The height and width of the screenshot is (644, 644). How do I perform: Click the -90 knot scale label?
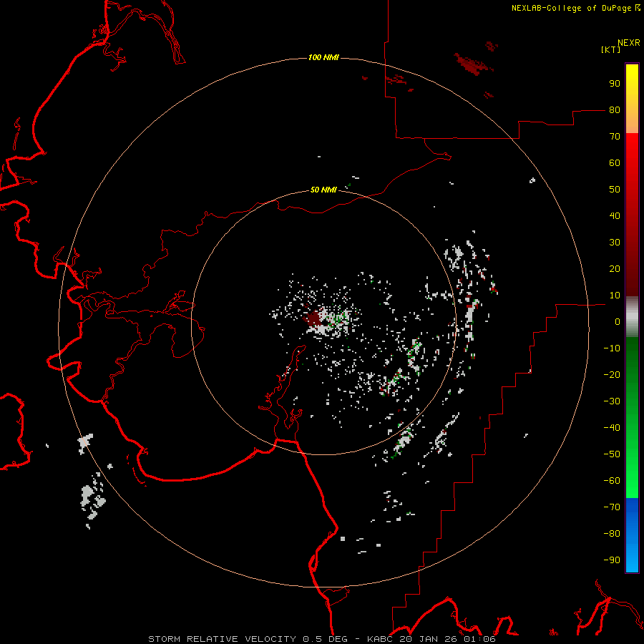pos(612,560)
